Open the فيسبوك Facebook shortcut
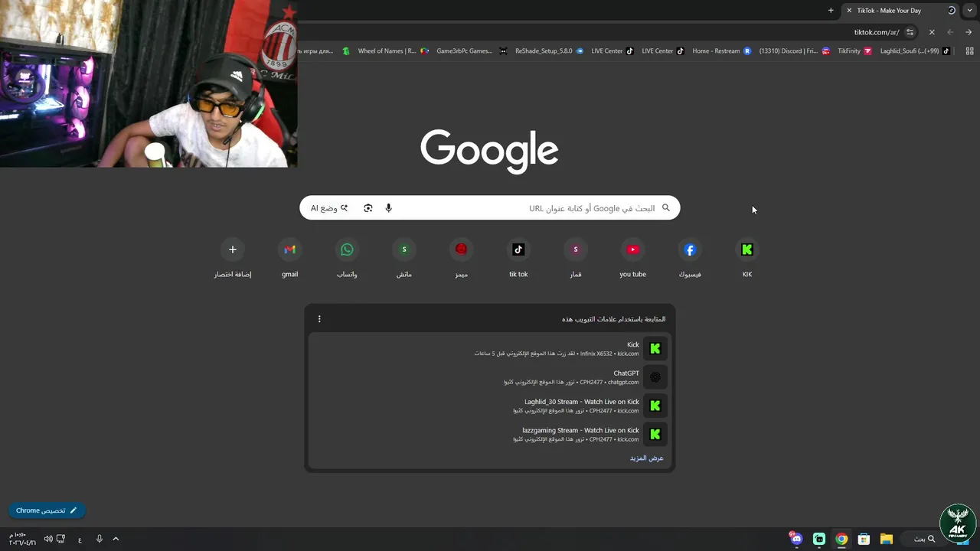The image size is (980, 551). click(x=690, y=259)
